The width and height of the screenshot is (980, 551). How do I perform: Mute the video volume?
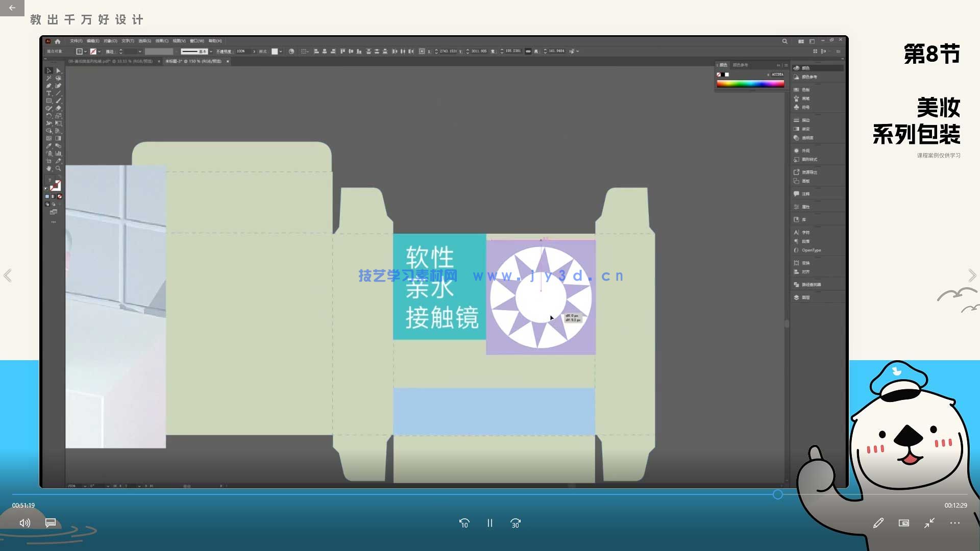point(24,523)
